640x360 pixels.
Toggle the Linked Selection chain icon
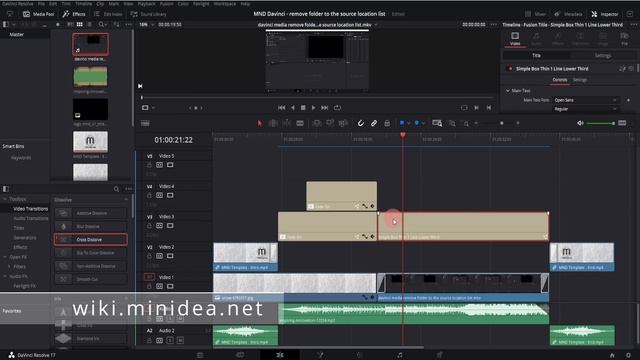(x=374, y=123)
